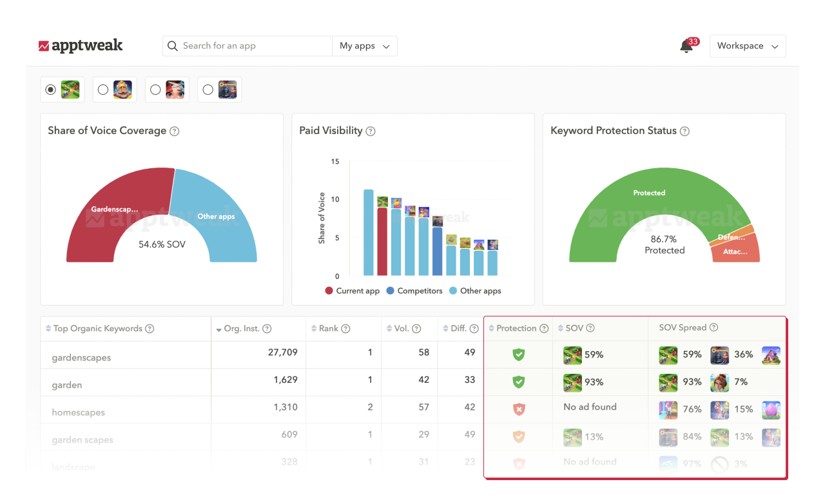Viewport: 825px width, 504px height.
Task: Click app icon beside 84% in SOV Spread
Action: pyautogui.click(x=668, y=437)
